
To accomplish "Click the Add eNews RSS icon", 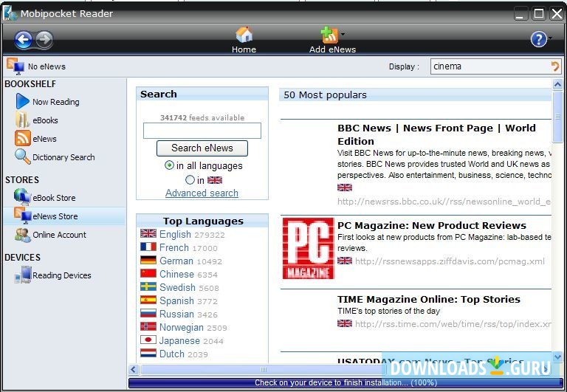I will 329,35.
